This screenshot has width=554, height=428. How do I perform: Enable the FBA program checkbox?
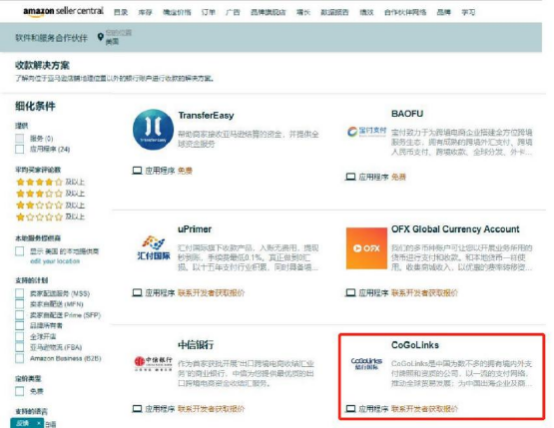click(x=20, y=347)
